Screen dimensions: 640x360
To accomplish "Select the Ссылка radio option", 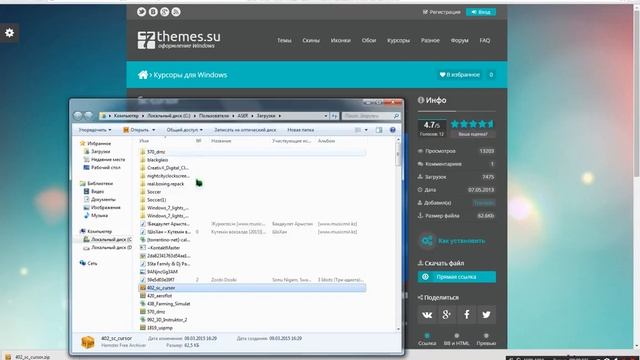I will coord(427,336).
